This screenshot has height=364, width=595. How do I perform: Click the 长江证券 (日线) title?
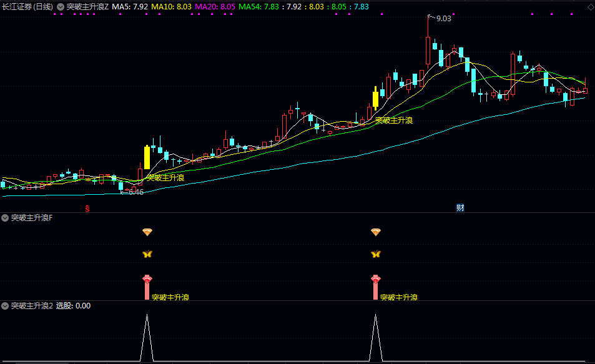point(27,7)
